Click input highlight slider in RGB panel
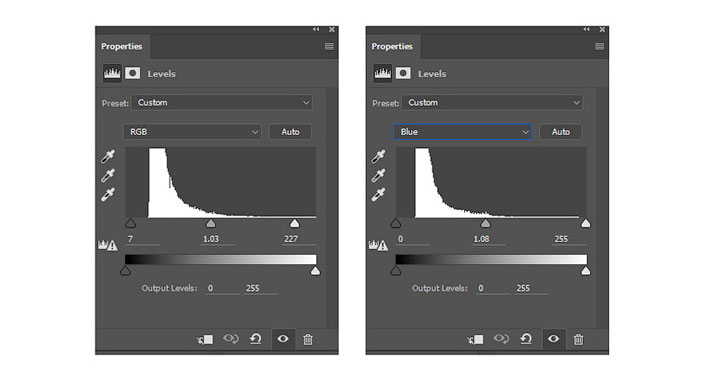The image size is (725, 380). tap(295, 224)
